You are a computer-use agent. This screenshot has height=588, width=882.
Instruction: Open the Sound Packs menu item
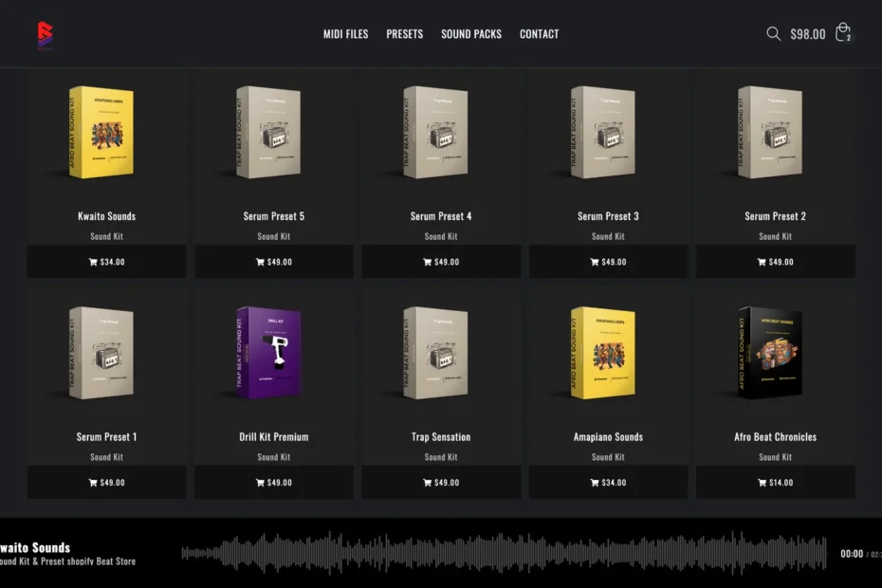pos(470,34)
